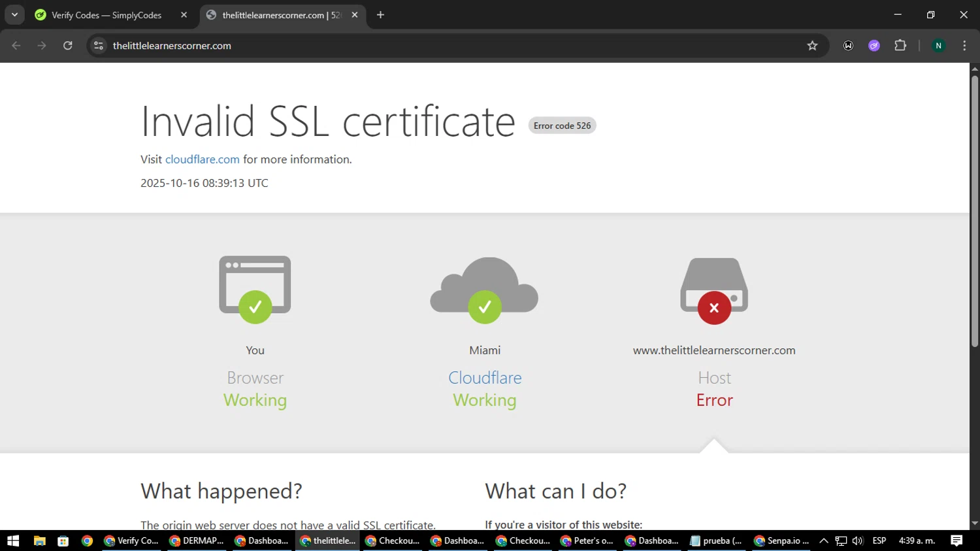
Task: Switch to the DERMAP... taskbar window
Action: point(197,541)
